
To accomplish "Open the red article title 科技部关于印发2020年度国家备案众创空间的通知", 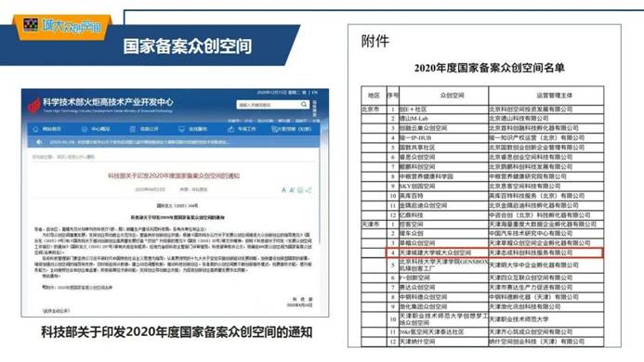I will coord(174,175).
